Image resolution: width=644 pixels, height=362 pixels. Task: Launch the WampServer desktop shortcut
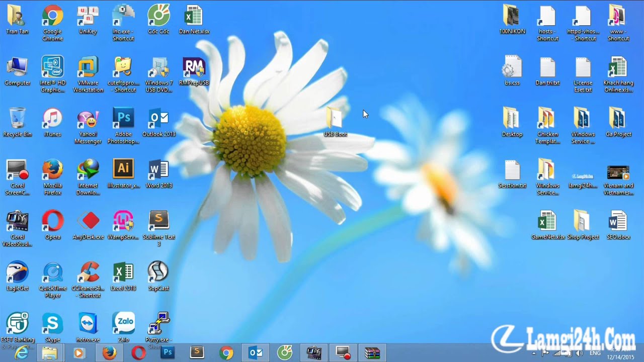(x=123, y=225)
